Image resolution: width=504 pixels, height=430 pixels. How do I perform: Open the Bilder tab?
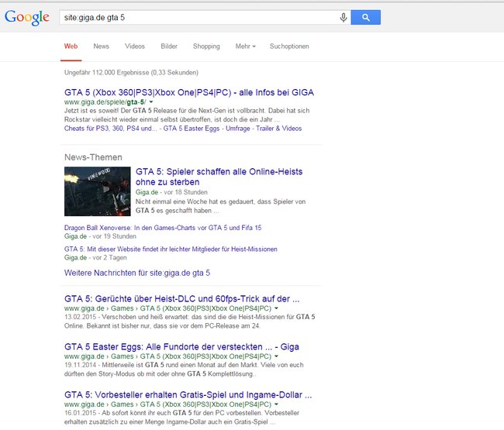click(169, 46)
